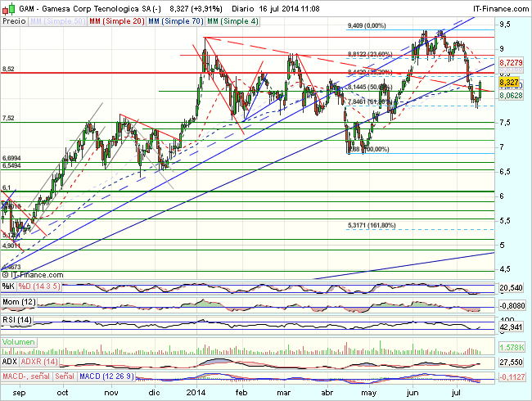This screenshot has height=401, width=532.
Task: Click the yellow 8,327 current price tag
Action: click(x=507, y=83)
